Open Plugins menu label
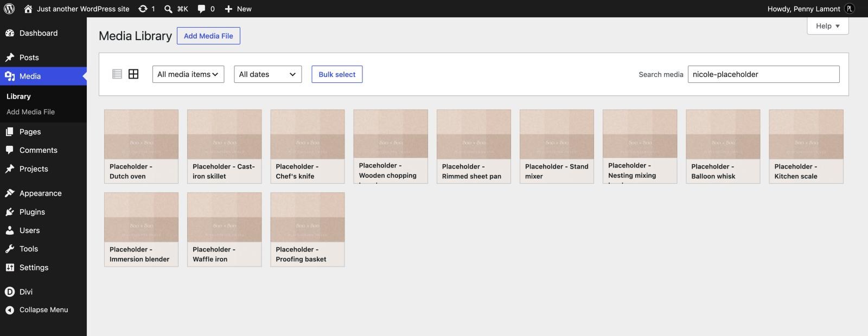 click(x=32, y=212)
